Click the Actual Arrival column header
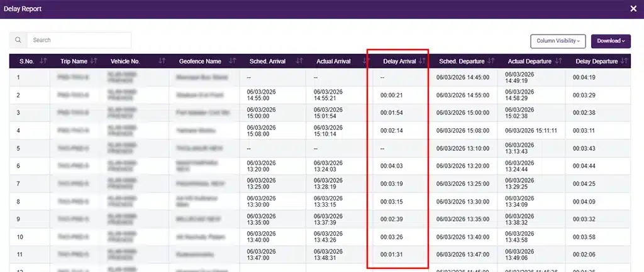Viewport: 644px width, 272px height. tap(333, 62)
